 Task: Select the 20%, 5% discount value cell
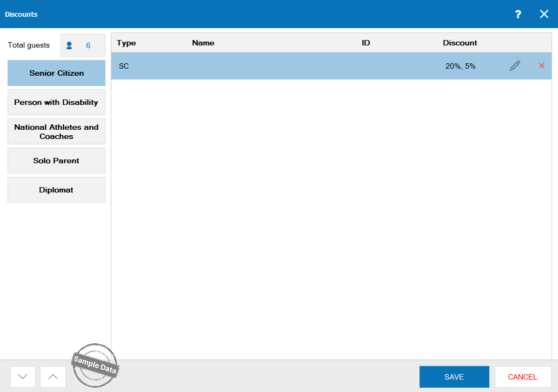pyautogui.click(x=460, y=66)
